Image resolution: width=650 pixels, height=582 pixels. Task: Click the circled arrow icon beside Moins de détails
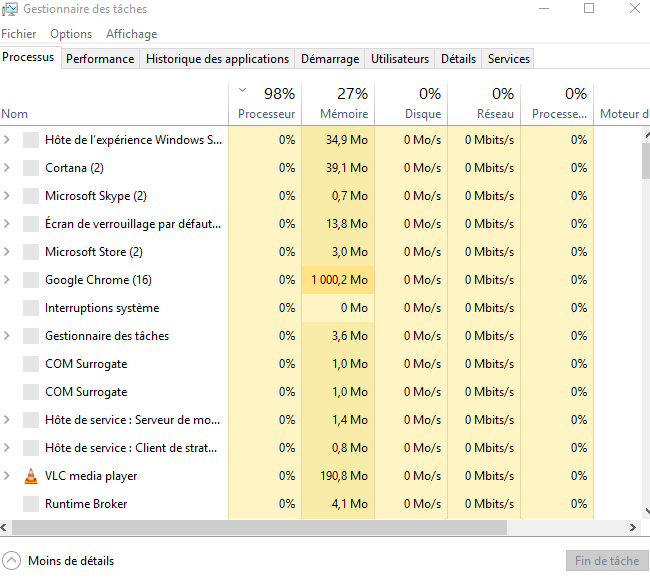pyautogui.click(x=12, y=561)
